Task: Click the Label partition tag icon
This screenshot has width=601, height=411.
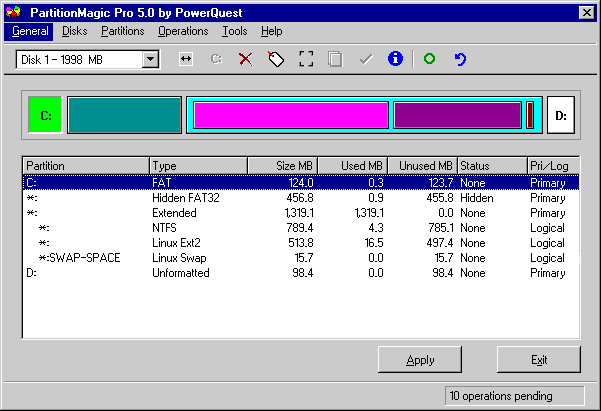Action: (x=276, y=59)
